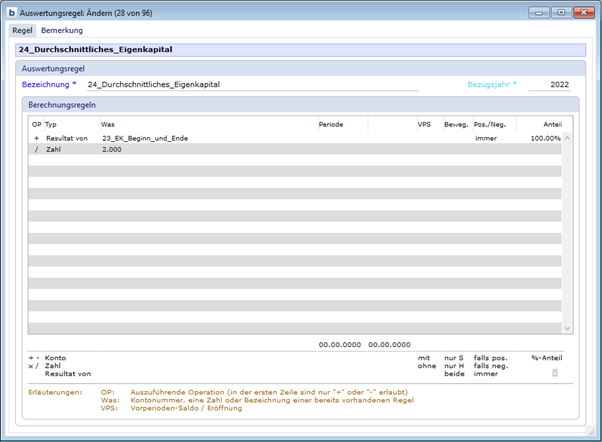Click the Anteil column header

tap(551, 124)
